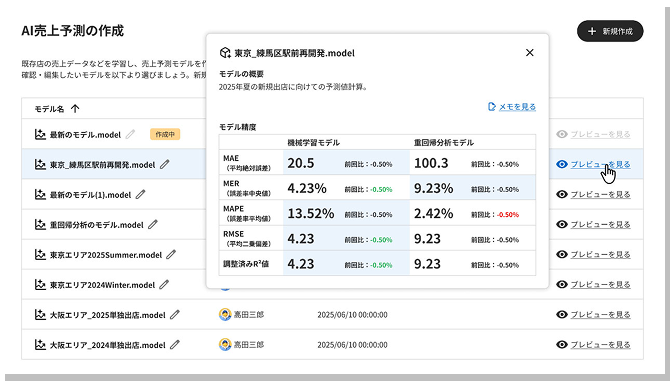This screenshot has width=670, height=381.
Task: Click chart icon of 東京エリア2024Winter.model
Action: (x=40, y=284)
